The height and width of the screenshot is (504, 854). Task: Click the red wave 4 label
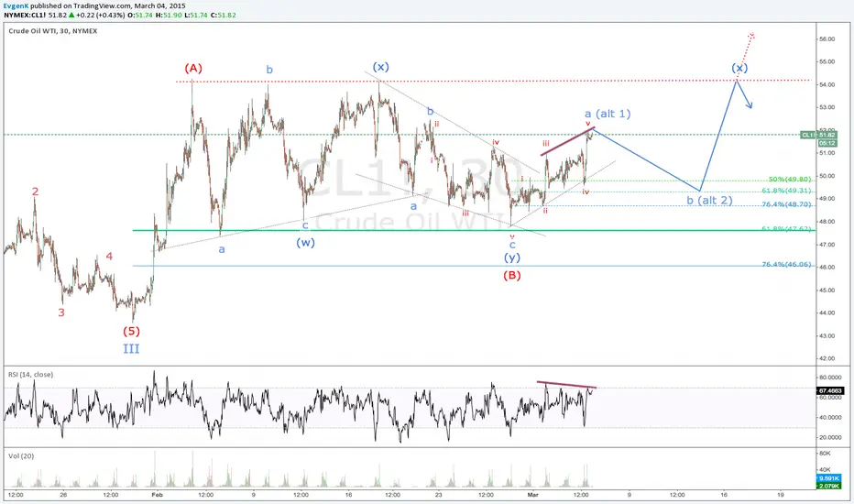109,256
